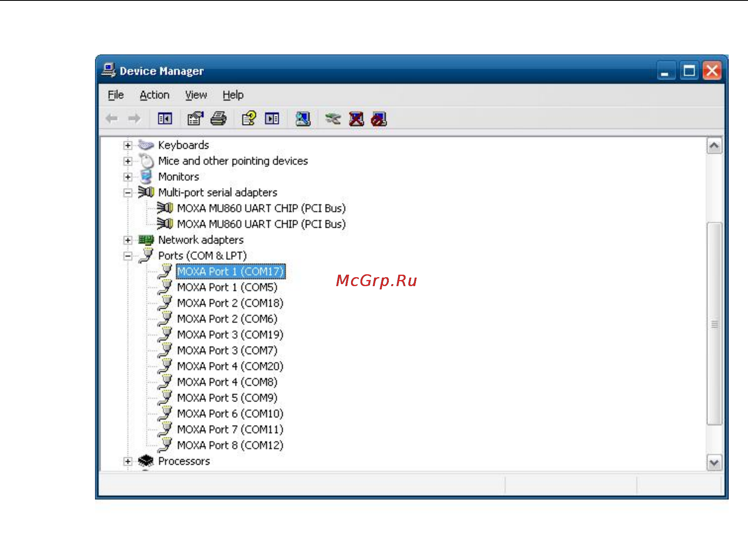Select the Processors label
Viewport: 748px width, 560px height.
point(184,461)
